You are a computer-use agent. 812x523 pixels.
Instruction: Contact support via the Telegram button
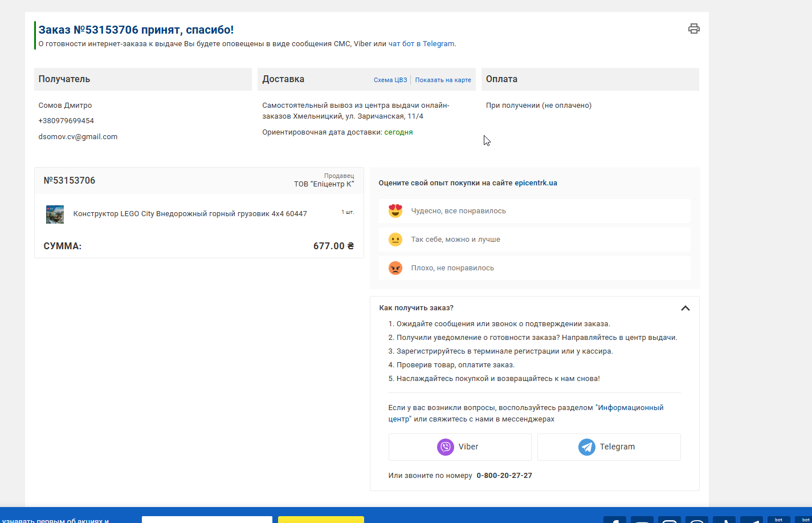pos(609,447)
